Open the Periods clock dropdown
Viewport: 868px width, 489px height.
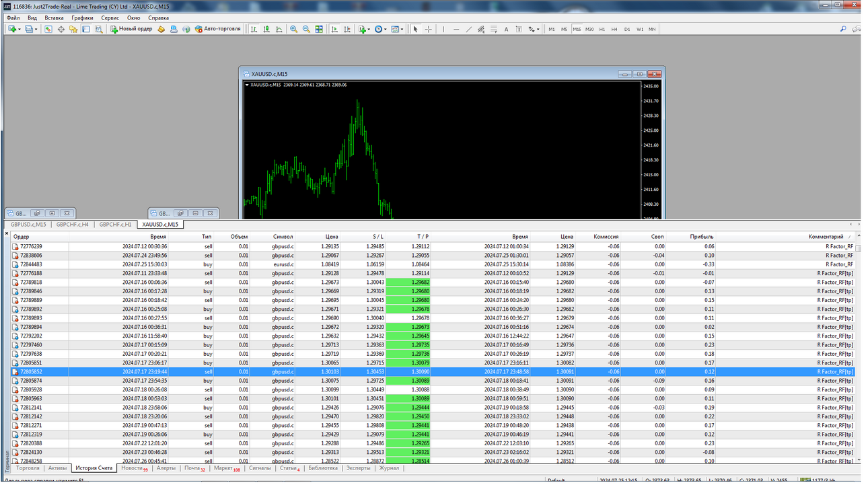381,29
